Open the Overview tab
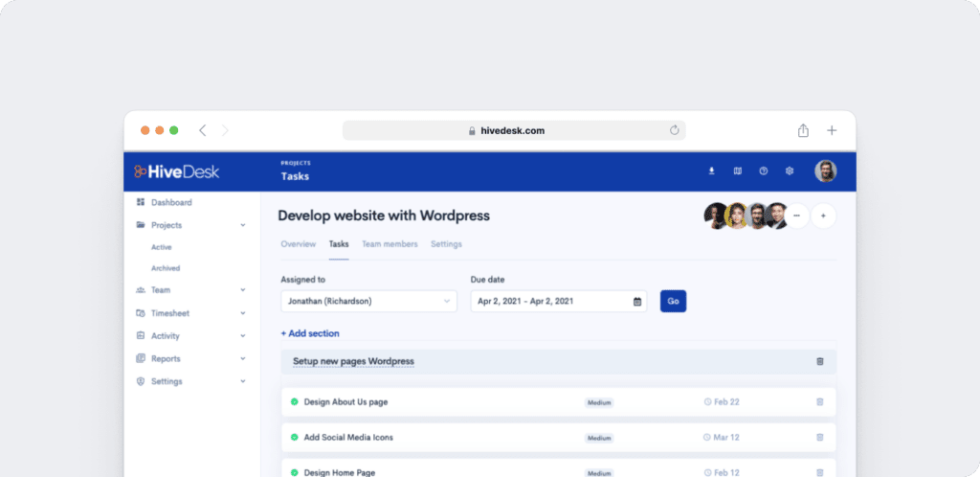Screen dimensions: 980x477 click(298, 244)
